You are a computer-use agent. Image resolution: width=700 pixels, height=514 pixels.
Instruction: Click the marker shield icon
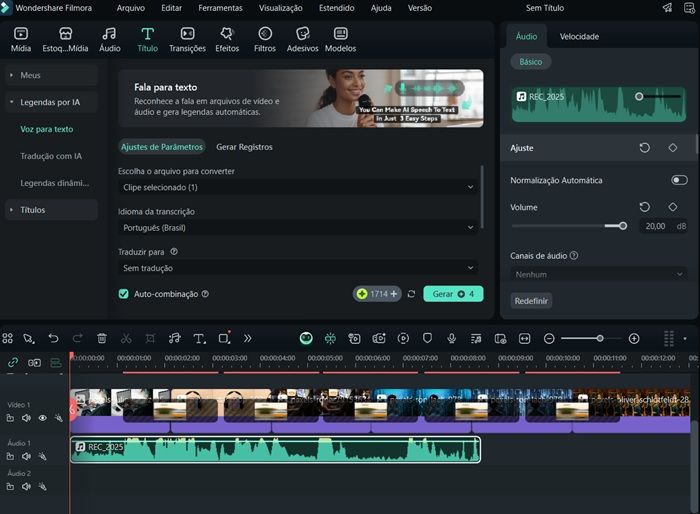pyautogui.click(x=427, y=338)
